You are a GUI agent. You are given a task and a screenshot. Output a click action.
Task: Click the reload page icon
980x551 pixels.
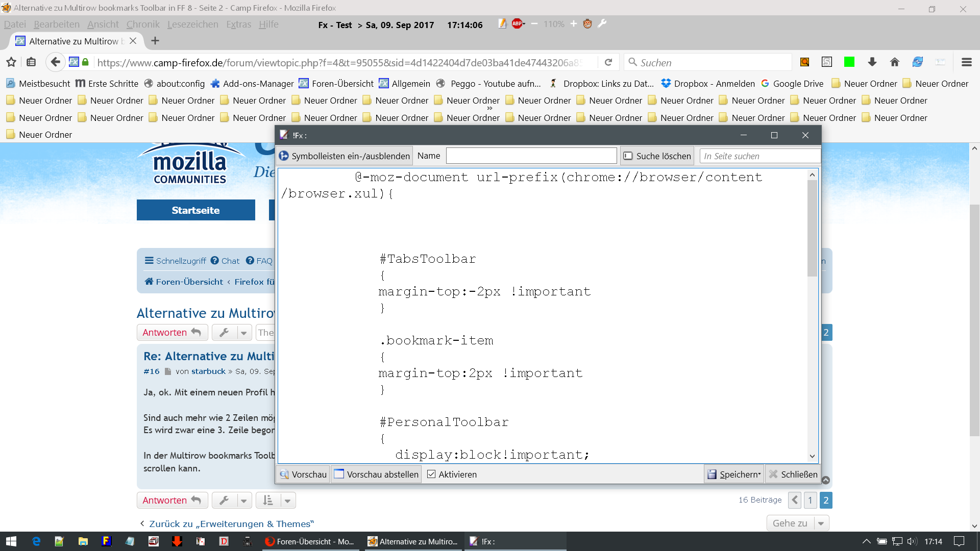608,62
